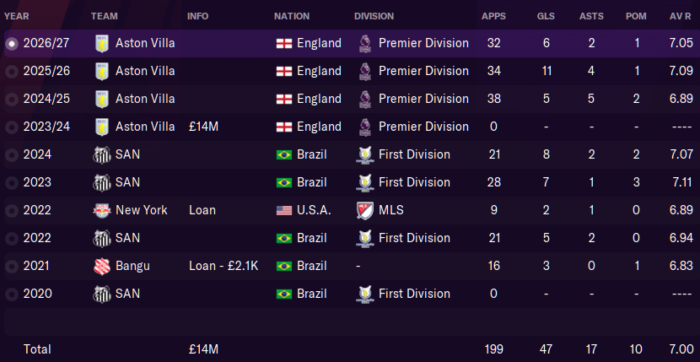Image resolution: width=700 pixels, height=362 pixels.
Task: Sort table by GLS column header
Action: click(x=546, y=17)
